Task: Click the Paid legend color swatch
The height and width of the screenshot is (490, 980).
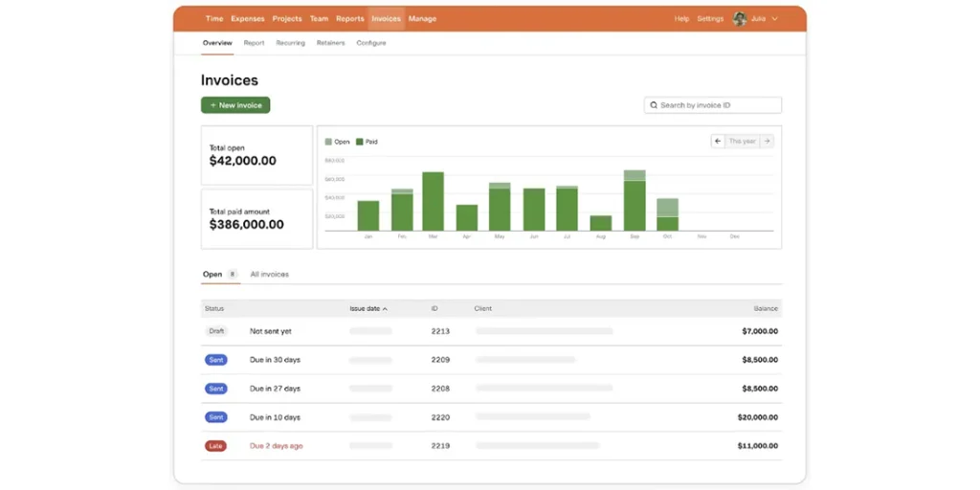Action: pyautogui.click(x=360, y=142)
